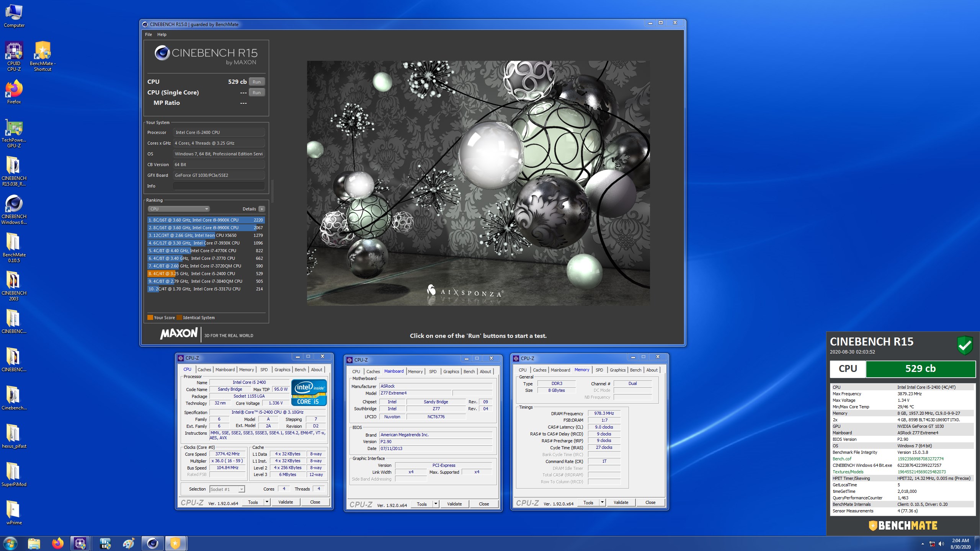Click Intel Core i5 logo in CPU-Z
Viewport: 980px width, 551px height.
tap(309, 392)
